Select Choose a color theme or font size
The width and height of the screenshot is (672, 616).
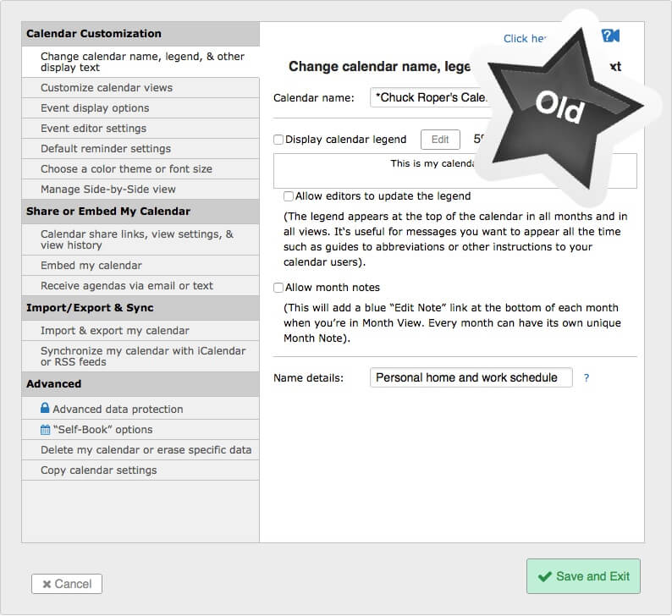[140, 168]
